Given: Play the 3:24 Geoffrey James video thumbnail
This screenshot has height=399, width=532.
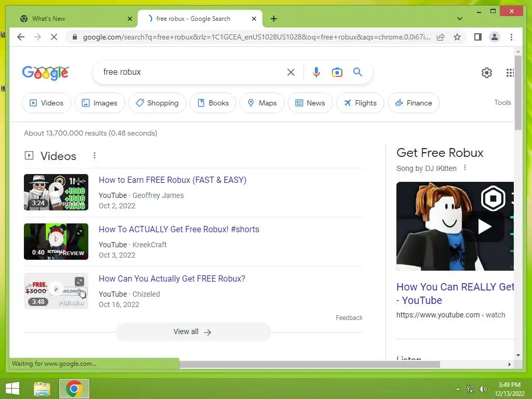Looking at the screenshot, I should (56, 192).
